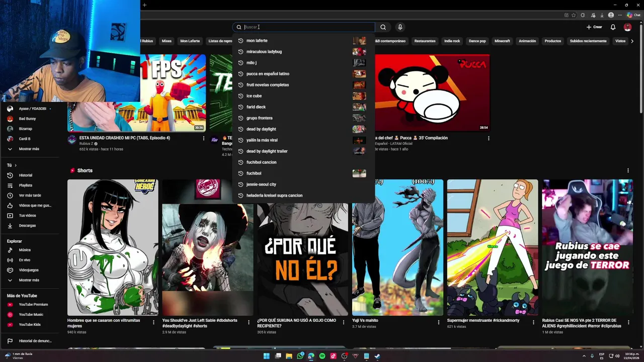644x362 pixels.
Task: Select suggestion 'miraculous ladybug'
Action: [303, 52]
